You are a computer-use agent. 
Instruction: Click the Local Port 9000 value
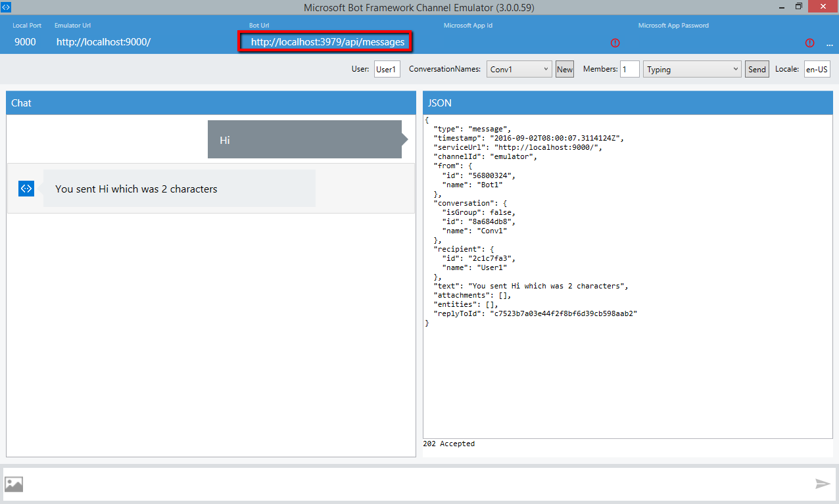click(25, 42)
